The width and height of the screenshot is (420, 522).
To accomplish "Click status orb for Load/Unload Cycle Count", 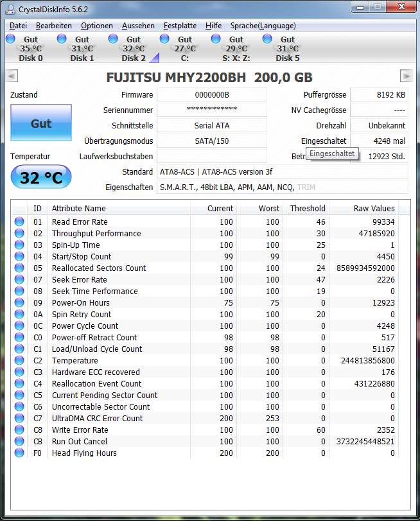I will coord(19,349).
